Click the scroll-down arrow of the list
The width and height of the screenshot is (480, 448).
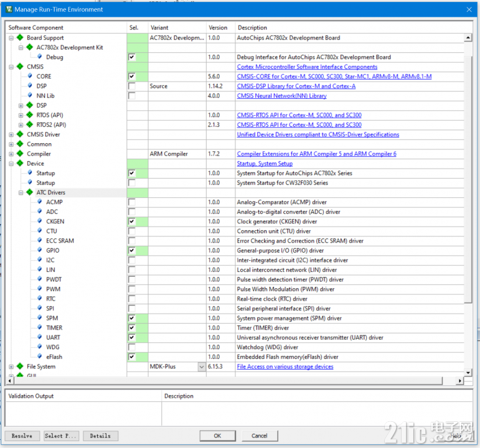(468, 373)
